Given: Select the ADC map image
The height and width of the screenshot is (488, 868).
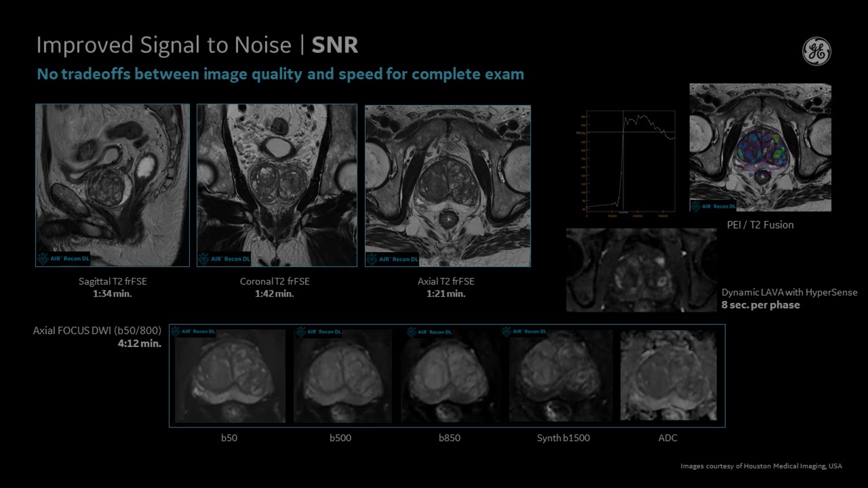Looking at the screenshot, I should (x=669, y=376).
